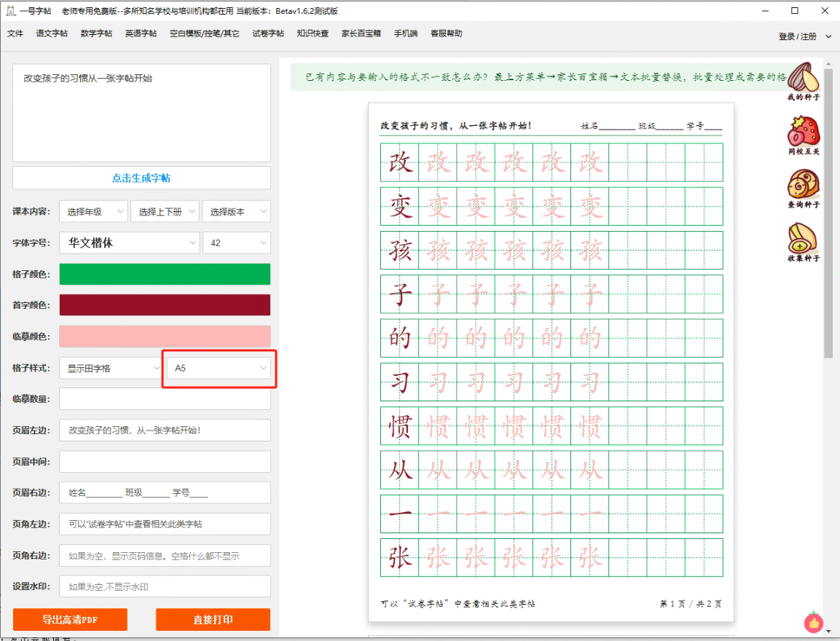
Task: Open the A5 paper size dropdown
Action: [x=219, y=368]
